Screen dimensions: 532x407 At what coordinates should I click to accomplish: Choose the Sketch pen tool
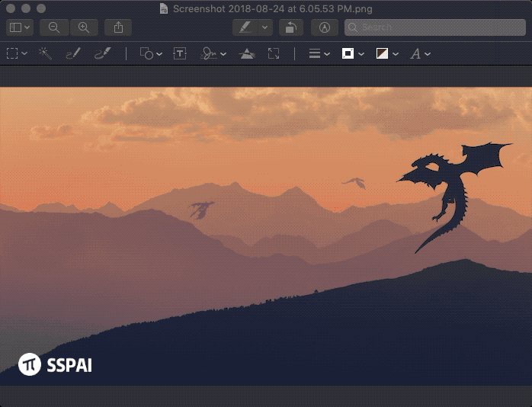(x=73, y=53)
